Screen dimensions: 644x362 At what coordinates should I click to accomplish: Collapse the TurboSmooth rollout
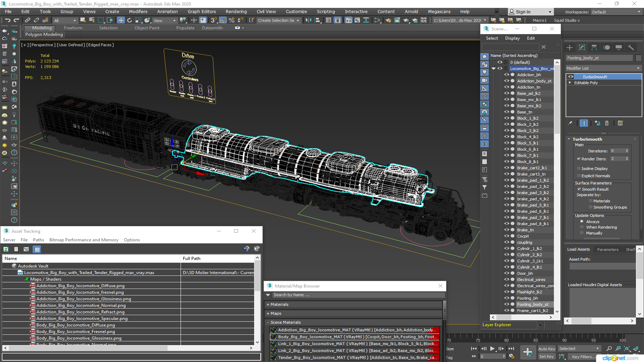coord(569,139)
